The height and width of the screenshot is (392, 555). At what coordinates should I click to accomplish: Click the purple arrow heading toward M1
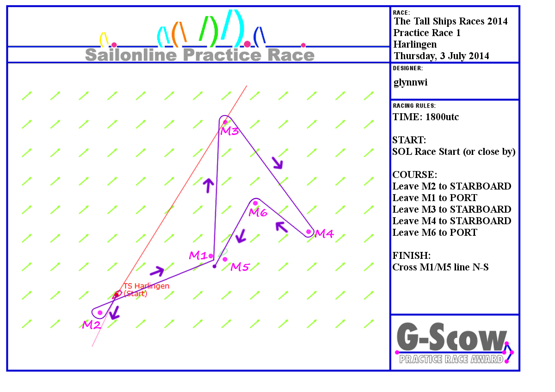tap(158, 271)
